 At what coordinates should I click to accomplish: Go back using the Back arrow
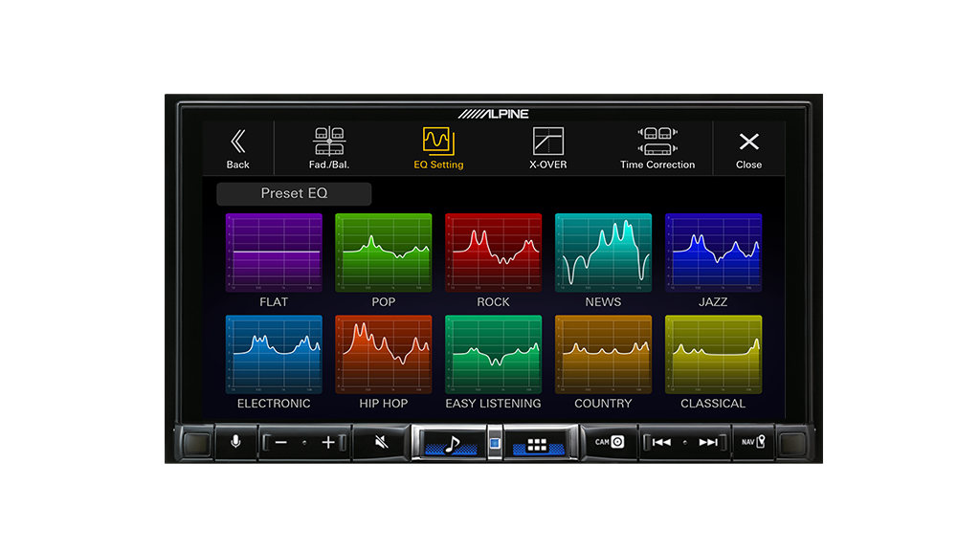[238, 148]
